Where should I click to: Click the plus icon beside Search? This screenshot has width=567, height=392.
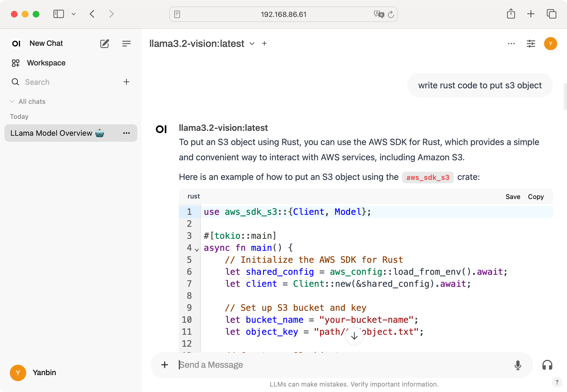126,82
